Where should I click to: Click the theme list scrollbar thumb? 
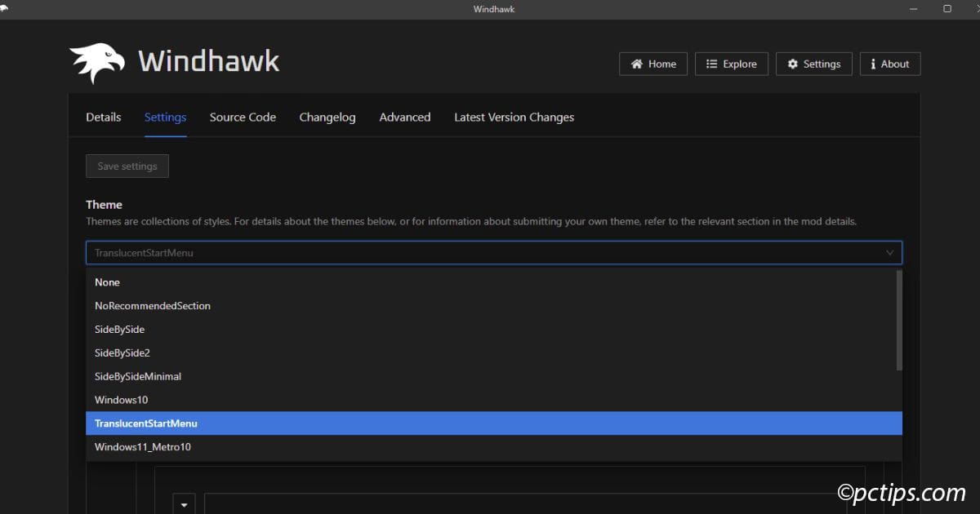(x=899, y=320)
